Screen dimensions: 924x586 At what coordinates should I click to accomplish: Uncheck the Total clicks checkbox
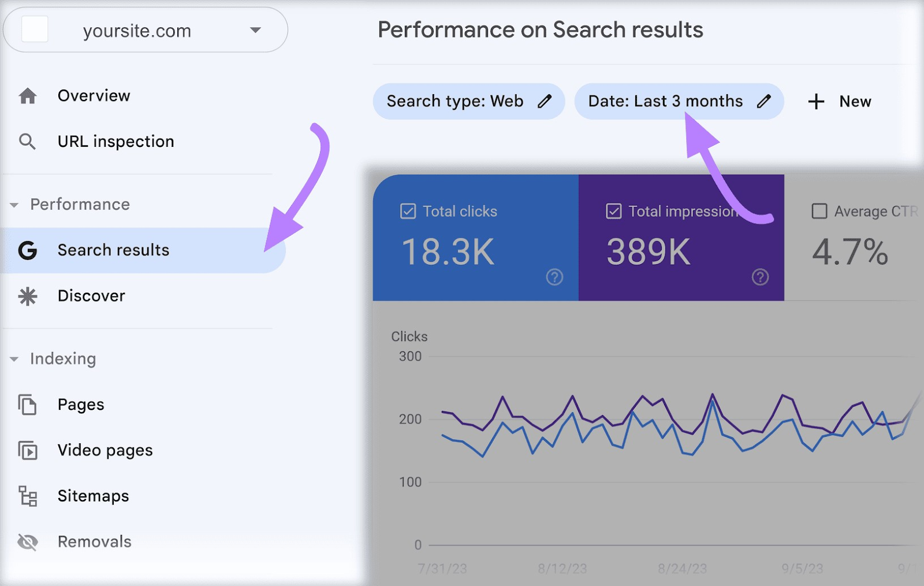click(x=408, y=212)
